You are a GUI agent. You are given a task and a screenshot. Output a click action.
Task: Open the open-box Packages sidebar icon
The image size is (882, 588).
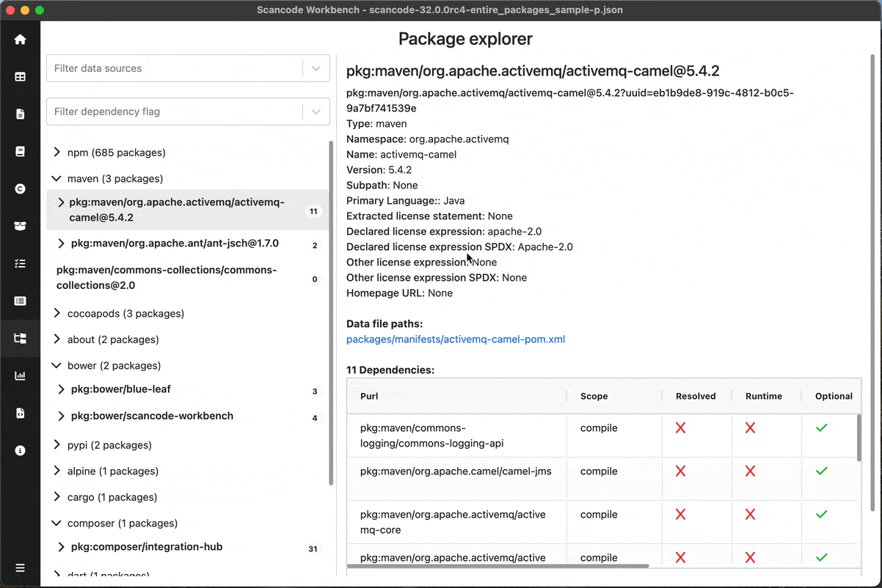click(20, 227)
